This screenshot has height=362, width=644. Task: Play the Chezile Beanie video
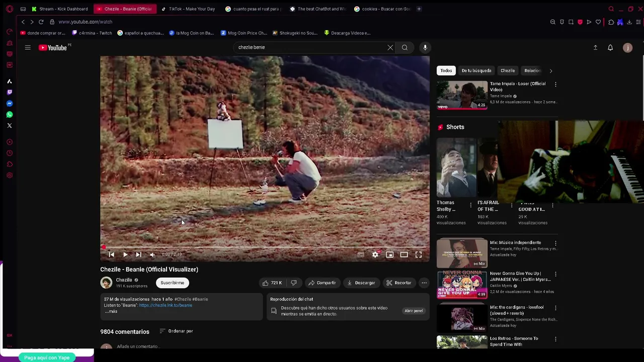(125, 254)
